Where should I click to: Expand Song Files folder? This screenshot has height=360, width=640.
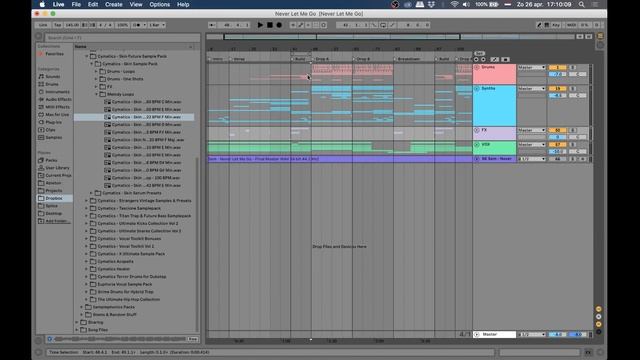(x=77, y=330)
